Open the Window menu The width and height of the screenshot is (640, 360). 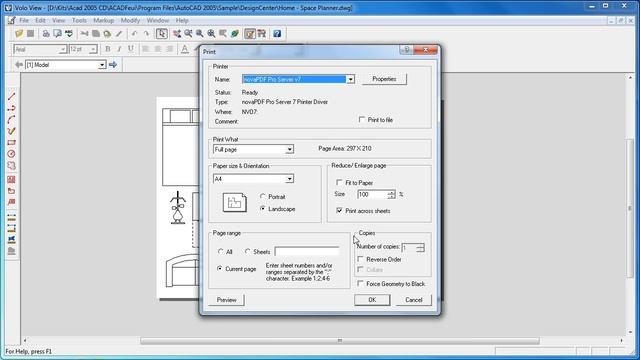pyautogui.click(x=158, y=20)
